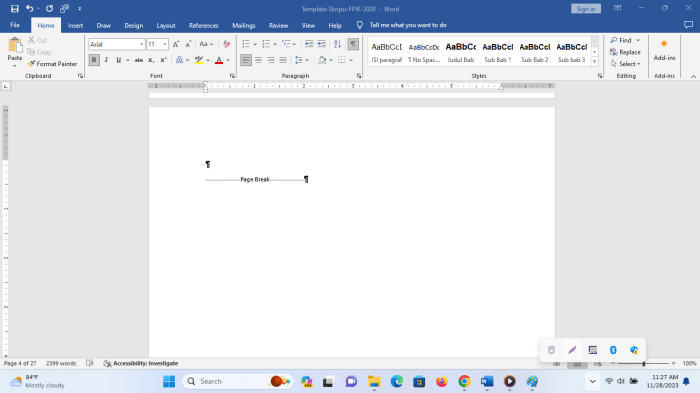Apply red font color swatch
700x393 pixels.
pyautogui.click(x=219, y=60)
